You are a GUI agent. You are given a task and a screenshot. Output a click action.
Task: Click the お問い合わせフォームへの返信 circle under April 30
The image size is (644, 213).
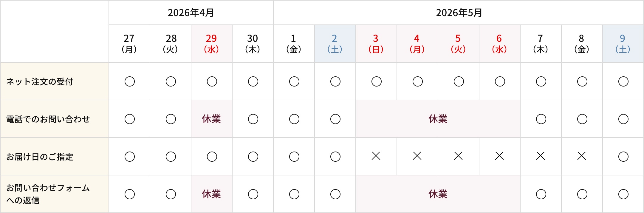tap(253, 194)
